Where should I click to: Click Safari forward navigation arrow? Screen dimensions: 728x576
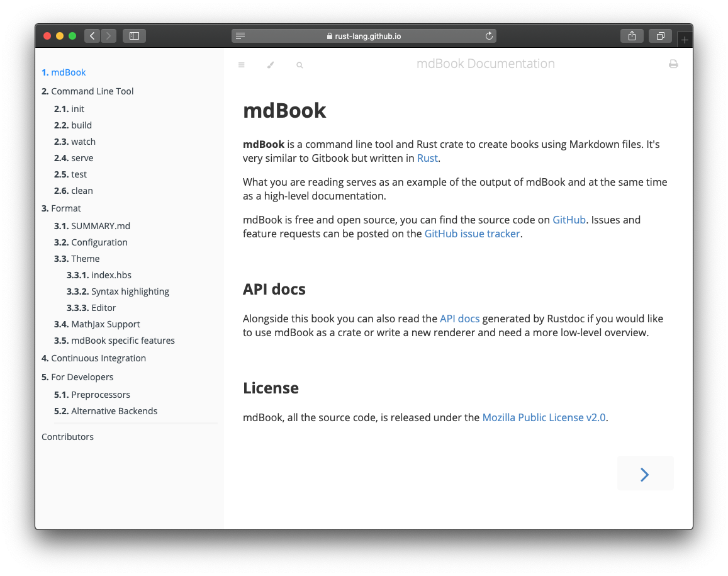click(108, 36)
